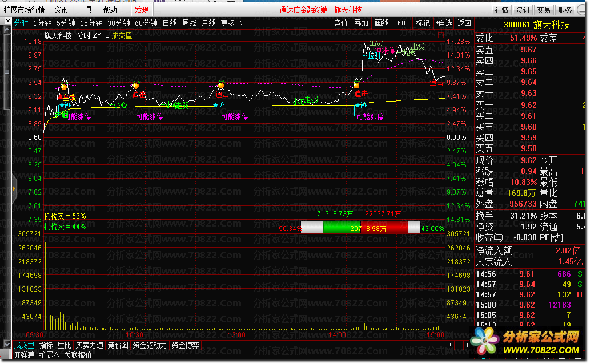Image resolution: width=590 pixels, height=364 pixels.
Task: Switch to the 周线 period tab
Action: pyautogui.click(x=189, y=23)
